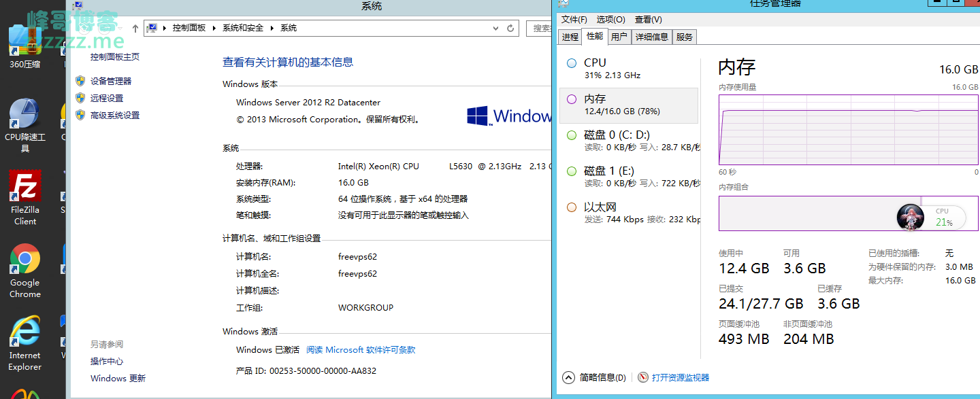980x399 pixels.
Task: Click the anime avatar floating widget
Action: tap(911, 218)
